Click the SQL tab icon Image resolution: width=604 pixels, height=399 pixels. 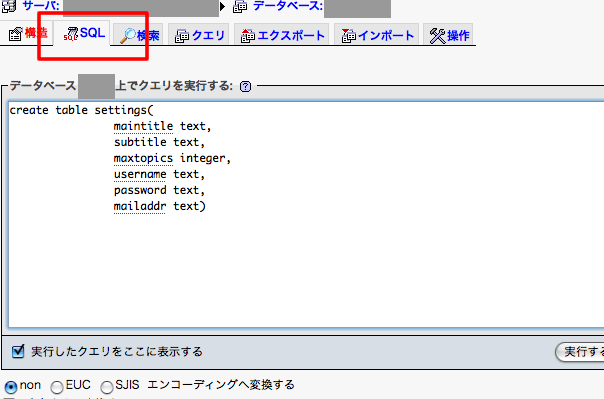pyautogui.click(x=71, y=34)
